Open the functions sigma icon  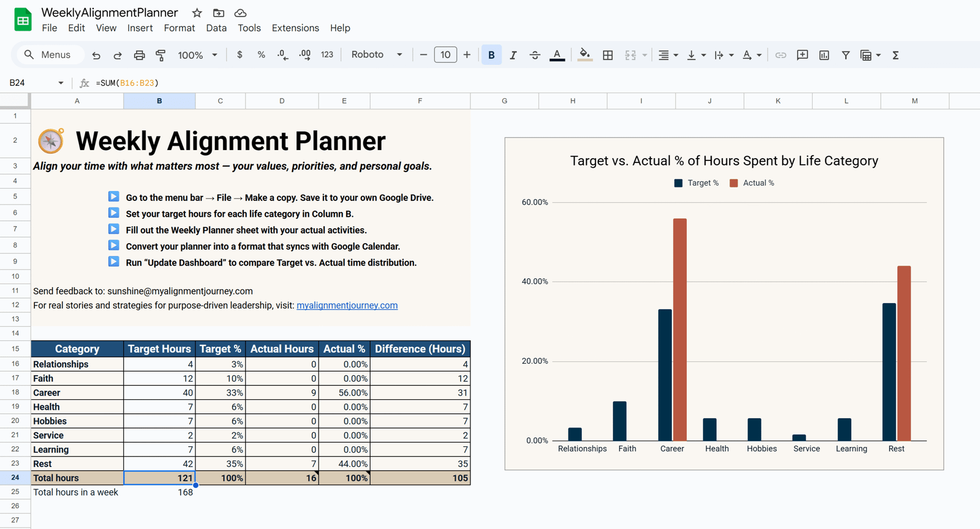tap(895, 55)
